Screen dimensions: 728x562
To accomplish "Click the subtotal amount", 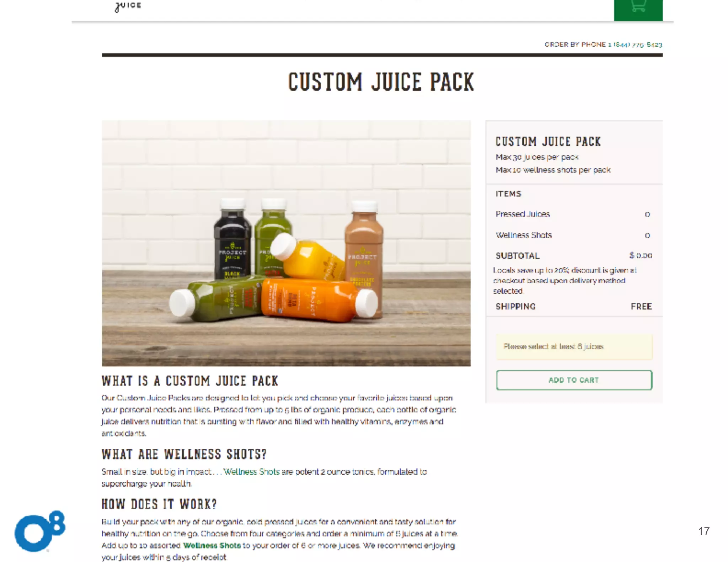I will point(641,255).
